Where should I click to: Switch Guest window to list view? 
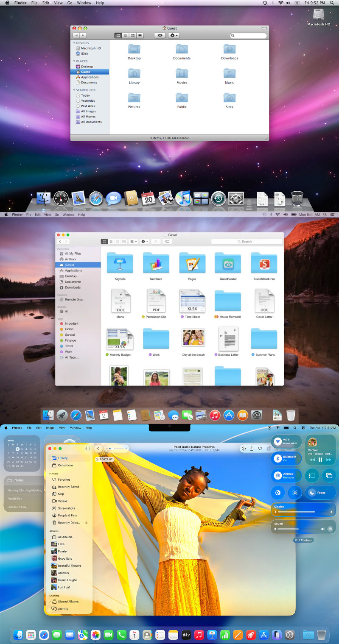coord(126,36)
